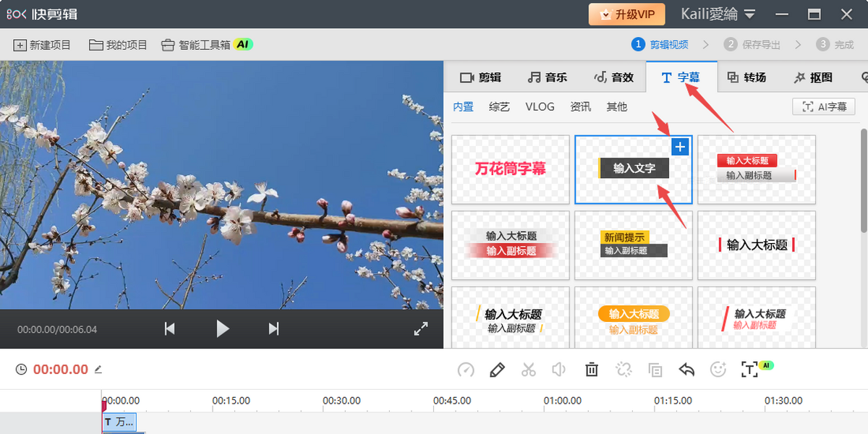Open the speed adjustment gauge tool

(x=466, y=370)
